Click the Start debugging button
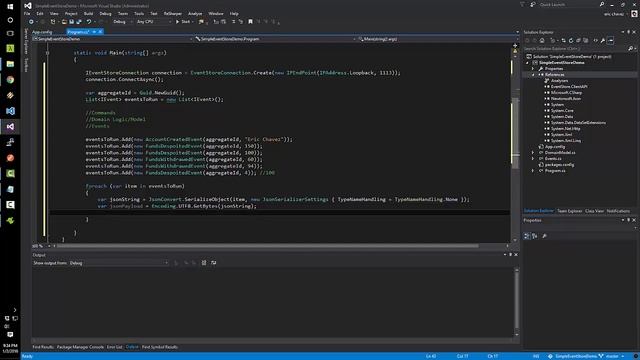This screenshot has height=360, width=640. (x=183, y=22)
